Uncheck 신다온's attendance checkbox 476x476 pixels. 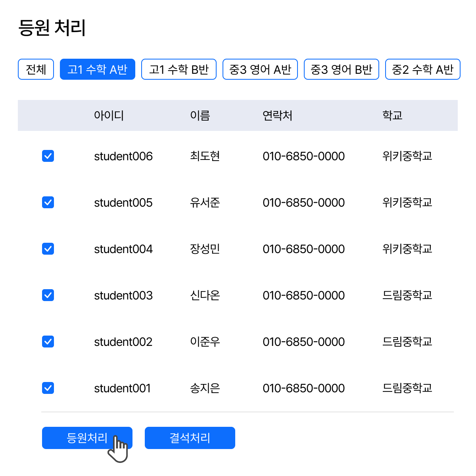[x=48, y=295]
